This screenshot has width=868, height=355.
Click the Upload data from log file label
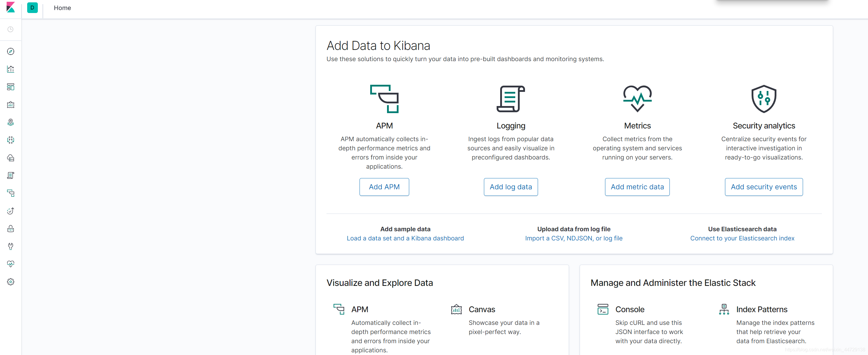[x=574, y=229]
